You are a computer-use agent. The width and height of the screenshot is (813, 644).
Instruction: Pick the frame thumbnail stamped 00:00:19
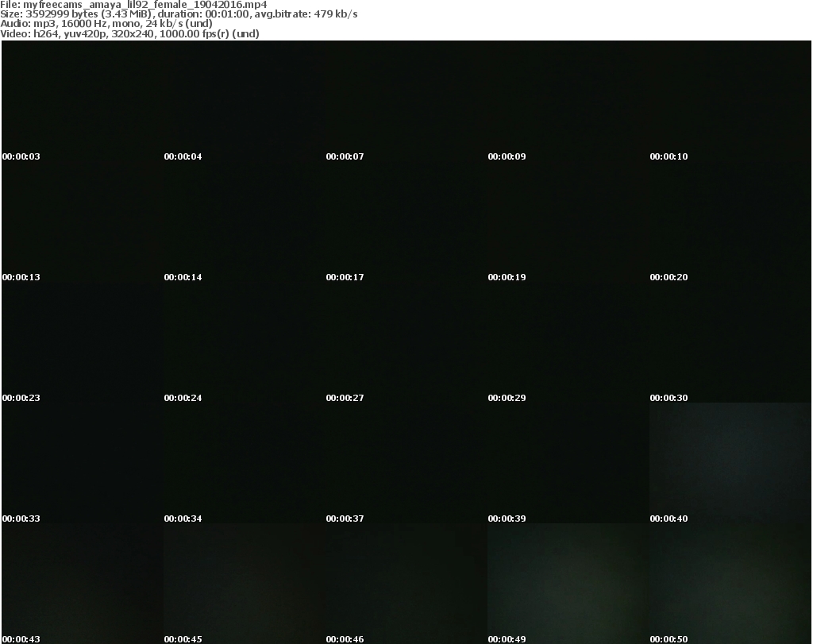[x=568, y=222]
